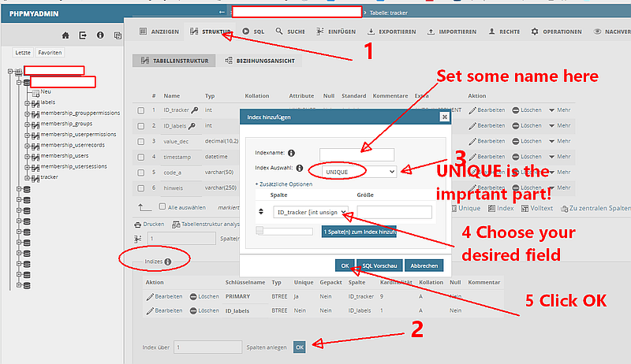Screen dimensions: 631x364
Task: Click the Löschen icon for value_dec column
Action: click(516, 141)
